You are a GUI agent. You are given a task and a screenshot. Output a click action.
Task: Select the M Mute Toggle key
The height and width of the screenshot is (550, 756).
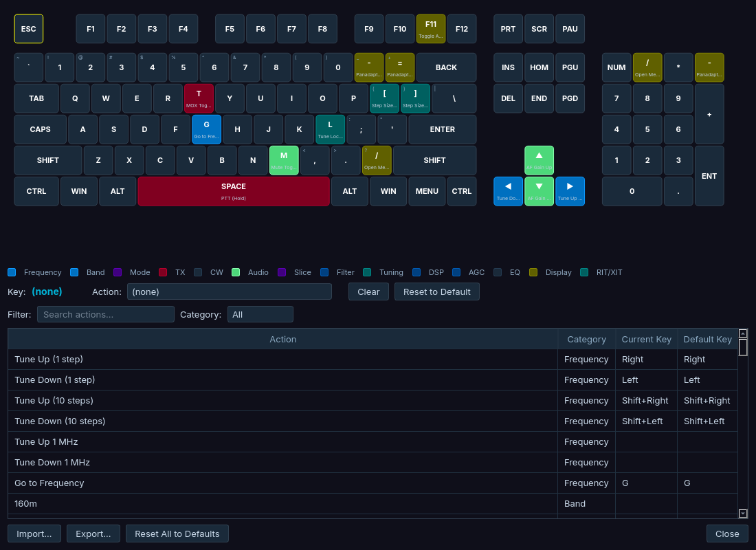tap(284, 160)
